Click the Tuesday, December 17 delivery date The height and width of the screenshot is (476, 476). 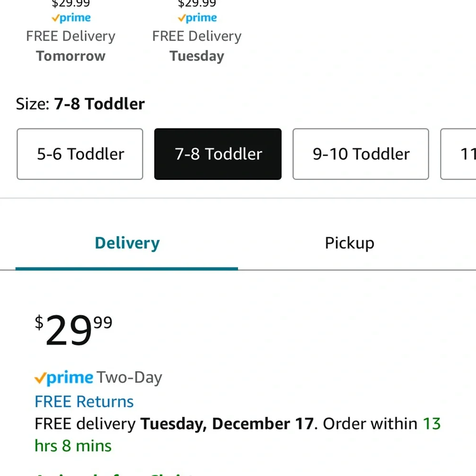pos(227,424)
